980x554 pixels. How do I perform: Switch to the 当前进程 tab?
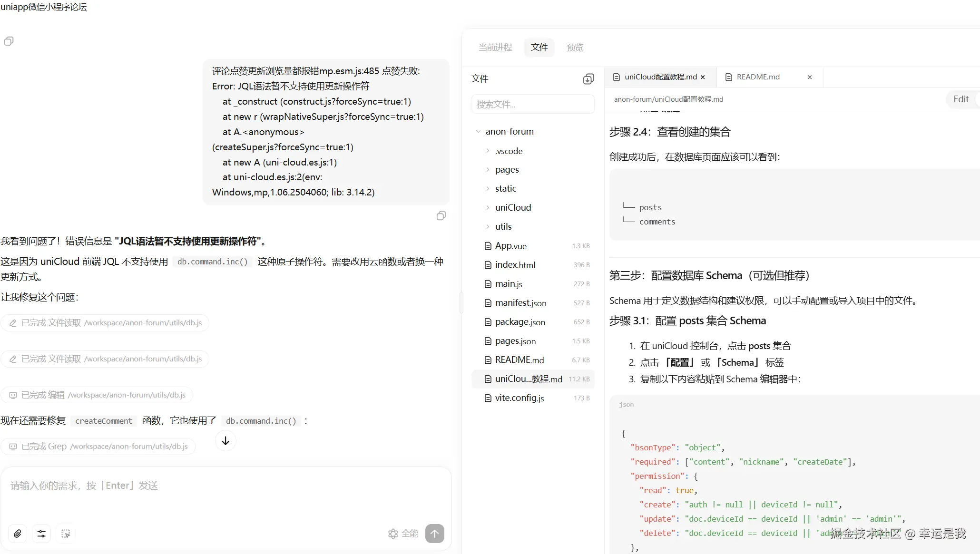click(495, 48)
